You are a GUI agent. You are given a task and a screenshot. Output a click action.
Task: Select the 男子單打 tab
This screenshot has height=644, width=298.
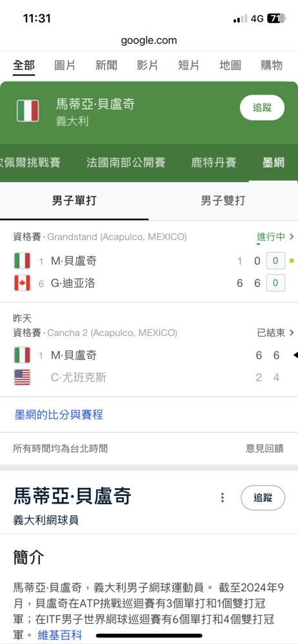(x=75, y=200)
